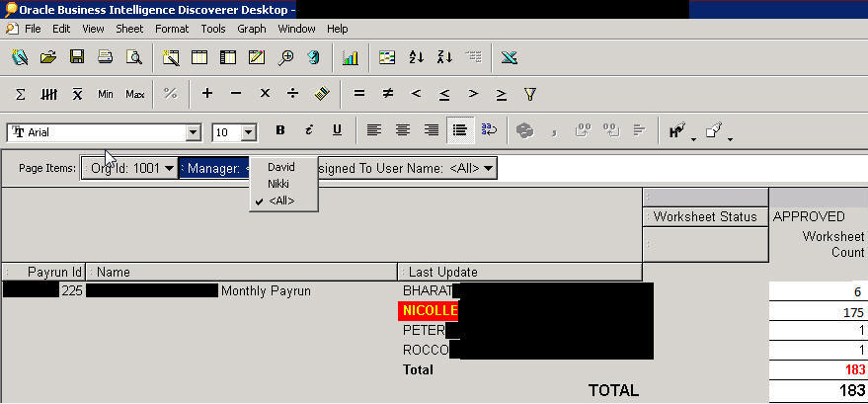The height and width of the screenshot is (404, 868).
Task: Click the Min function button
Action: click(x=106, y=94)
